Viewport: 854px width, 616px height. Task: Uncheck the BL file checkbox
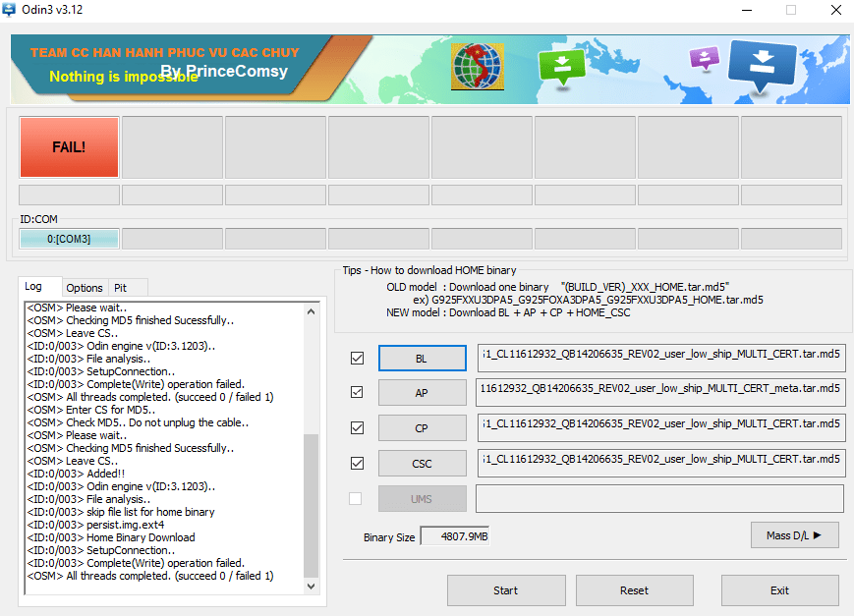pyautogui.click(x=358, y=358)
